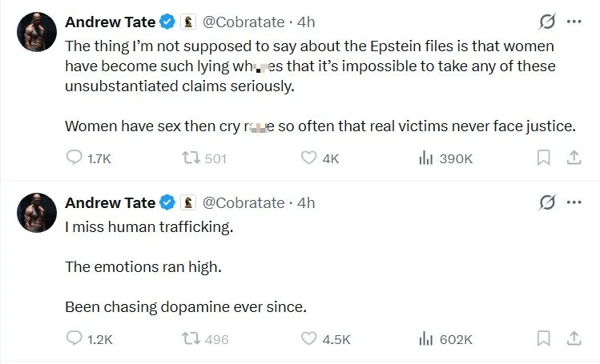Image resolution: width=600 pixels, height=364 pixels.
Task: Share the post with 496 reposts
Action: (x=574, y=339)
